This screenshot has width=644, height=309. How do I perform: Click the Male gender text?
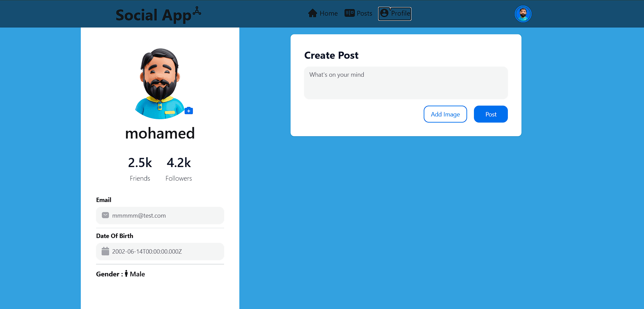coord(137,274)
